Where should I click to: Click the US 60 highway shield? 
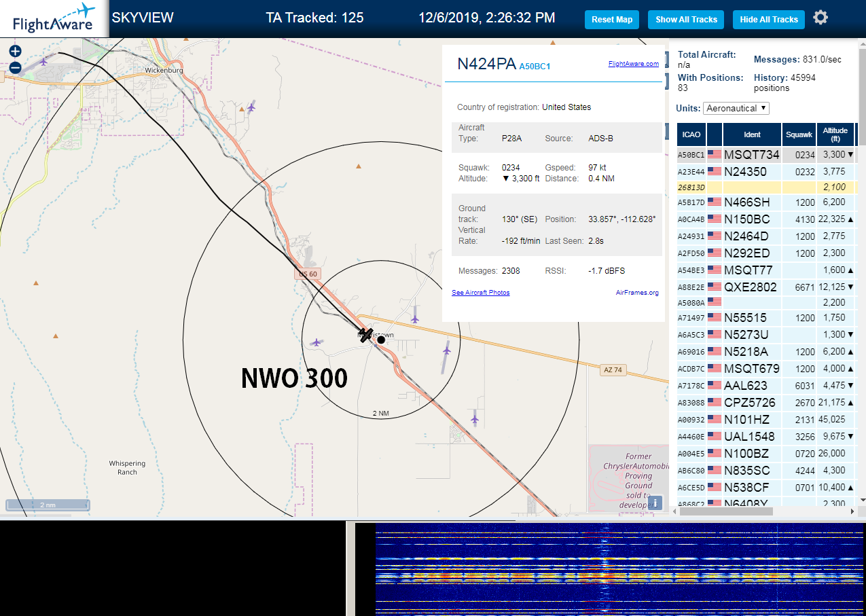(308, 274)
